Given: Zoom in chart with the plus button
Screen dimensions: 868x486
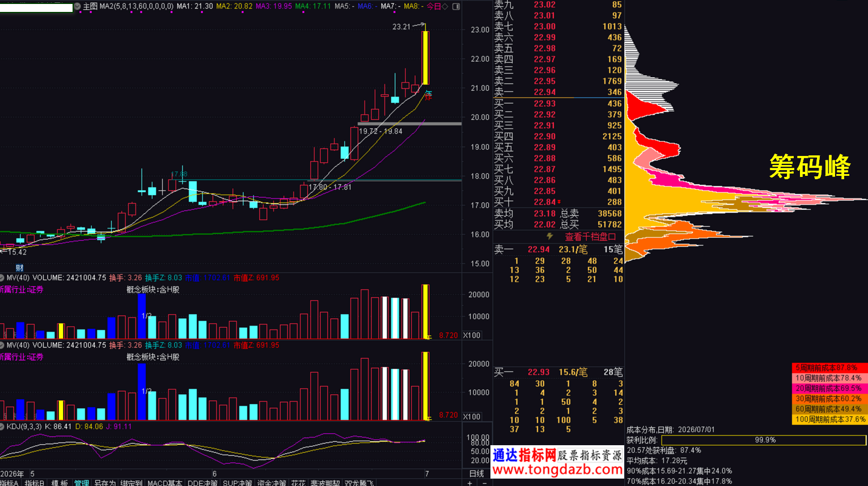Looking at the screenshot, I should point(469,483).
